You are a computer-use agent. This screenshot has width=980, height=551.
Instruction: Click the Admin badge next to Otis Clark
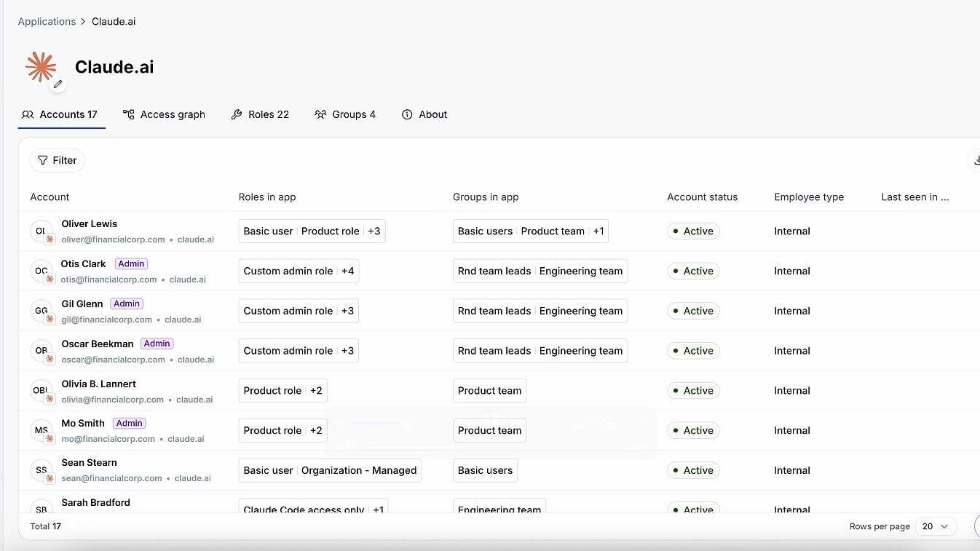coord(131,263)
